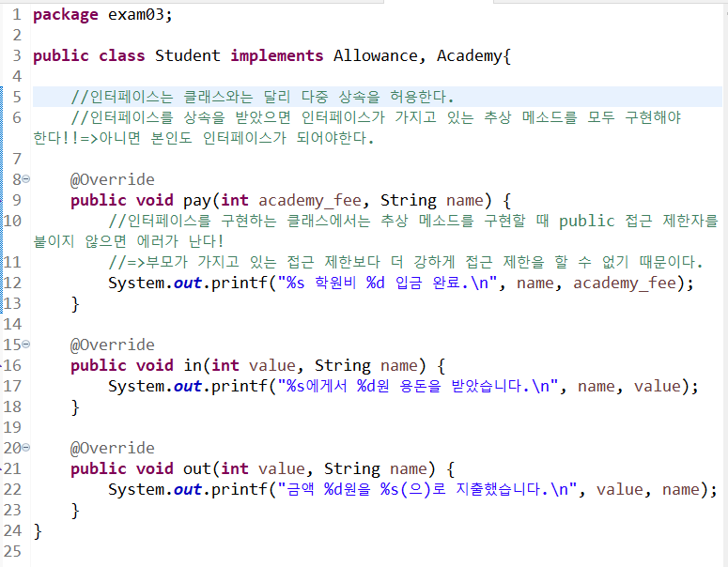Click the '지출했습니다' string on line 22
This screenshot has height=567, width=728.
pos(499,489)
